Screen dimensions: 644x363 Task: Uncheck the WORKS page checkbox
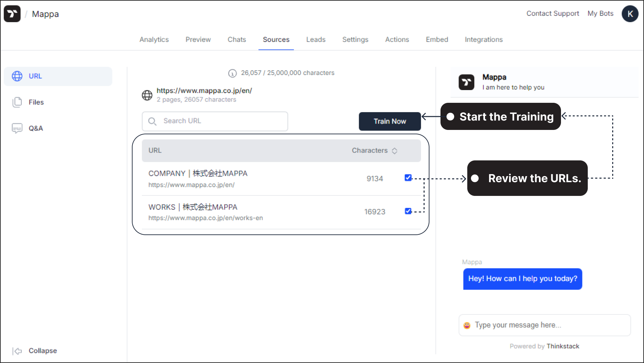(408, 211)
